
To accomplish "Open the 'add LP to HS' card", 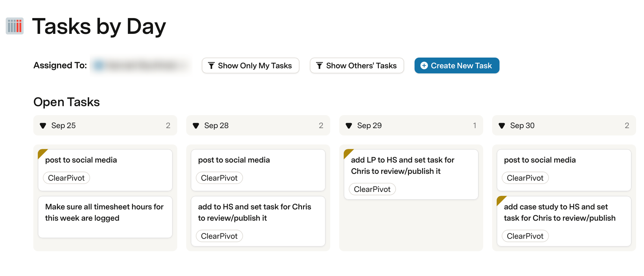I will click(x=411, y=174).
